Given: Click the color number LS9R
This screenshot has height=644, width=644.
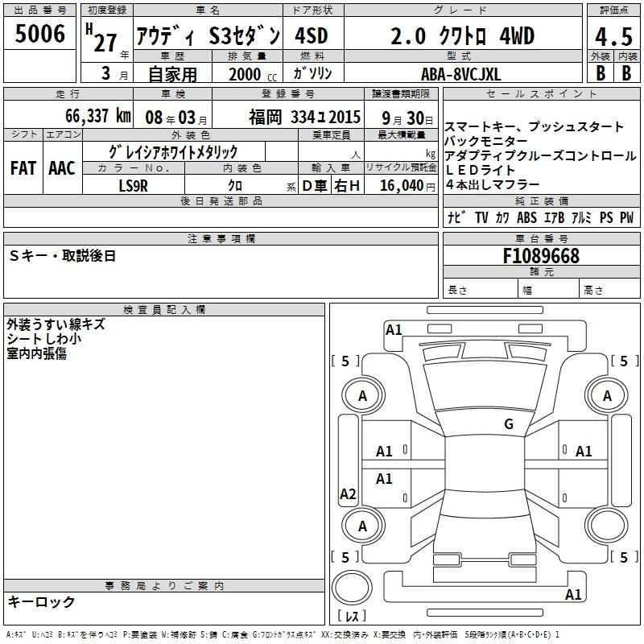Looking at the screenshot, I should (133, 186).
